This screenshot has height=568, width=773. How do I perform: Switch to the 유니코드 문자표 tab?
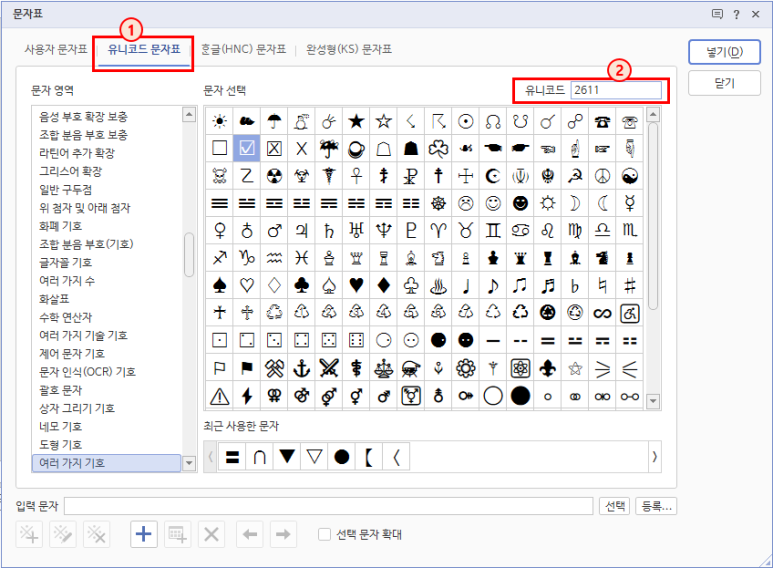tap(143, 49)
